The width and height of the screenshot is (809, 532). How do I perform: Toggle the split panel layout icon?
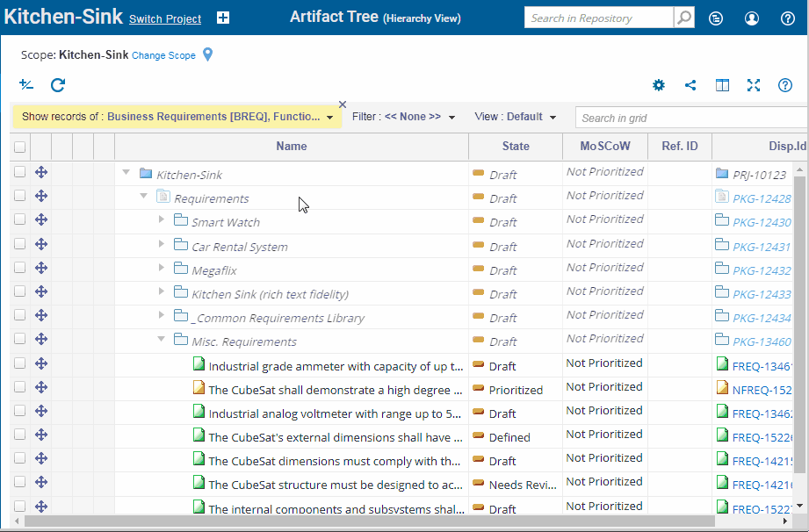[722, 85]
